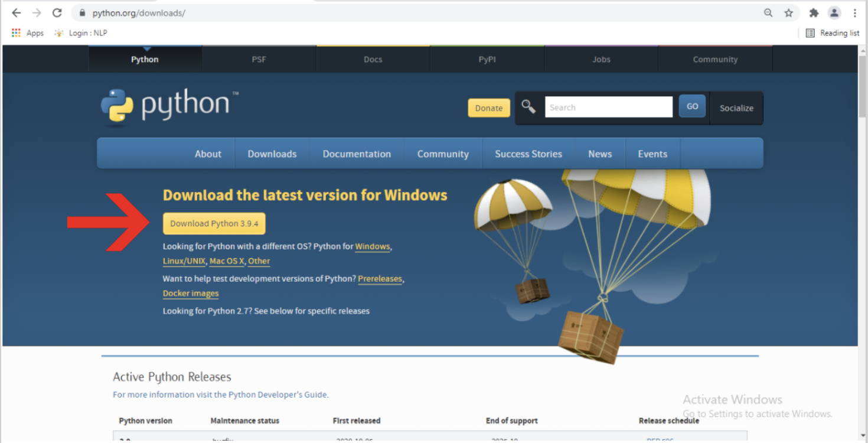This screenshot has width=868, height=443.
Task: Click the Maintenance status column header
Action: click(245, 421)
